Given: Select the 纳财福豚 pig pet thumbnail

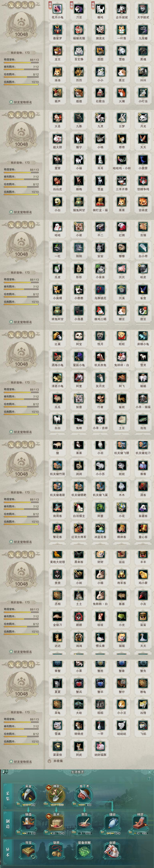Looking at the screenshot, I should (x=100, y=746).
